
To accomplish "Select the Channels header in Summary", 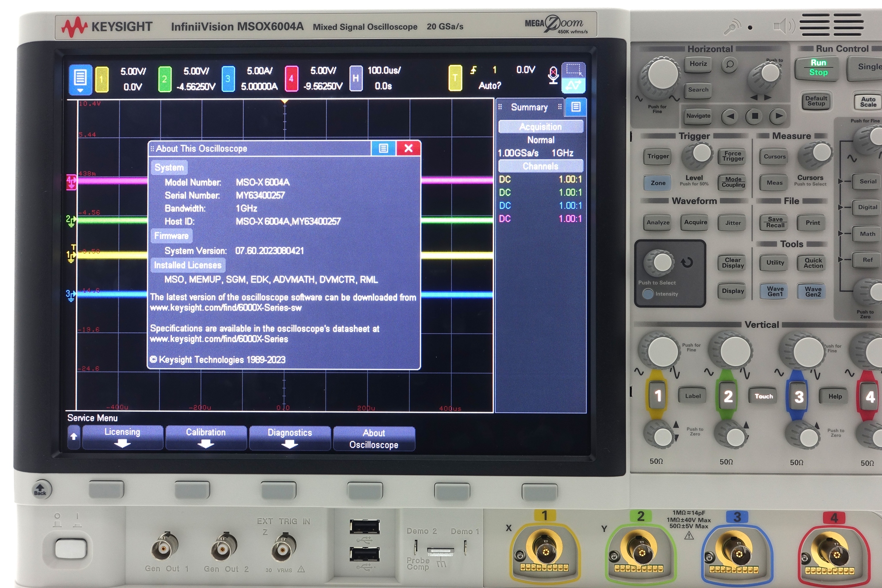I will coord(540,166).
